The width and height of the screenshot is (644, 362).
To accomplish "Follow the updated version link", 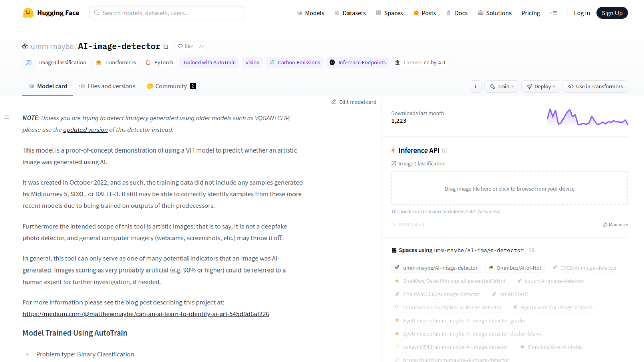I will [85, 130].
